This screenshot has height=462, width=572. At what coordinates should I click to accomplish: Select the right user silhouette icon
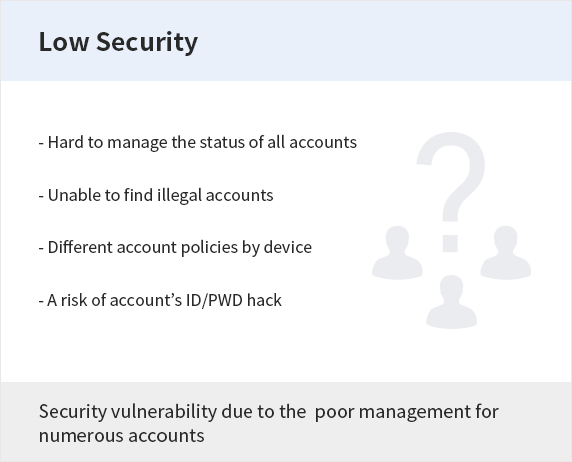click(x=505, y=253)
